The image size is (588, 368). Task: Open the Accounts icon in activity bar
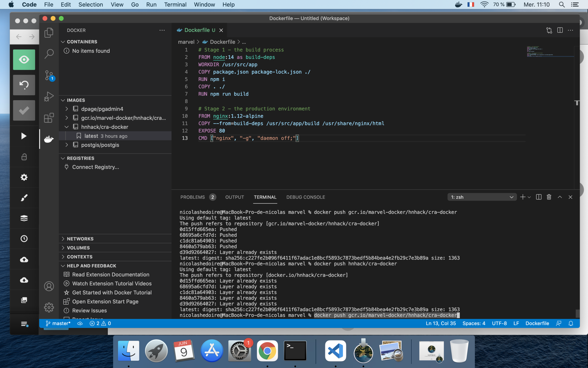pyautogui.click(x=49, y=286)
